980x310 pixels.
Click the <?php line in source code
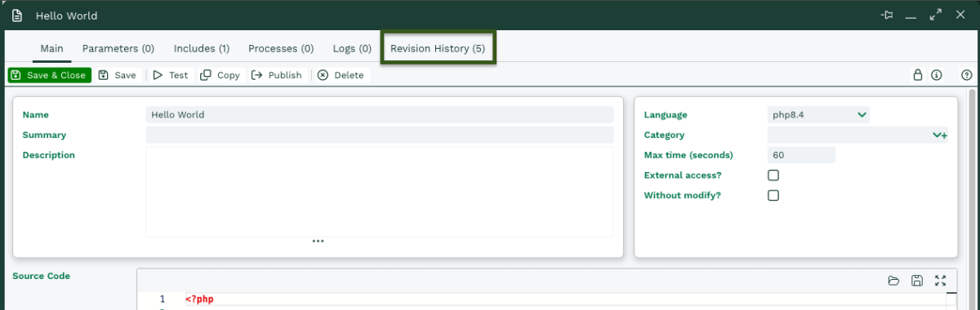click(199, 299)
